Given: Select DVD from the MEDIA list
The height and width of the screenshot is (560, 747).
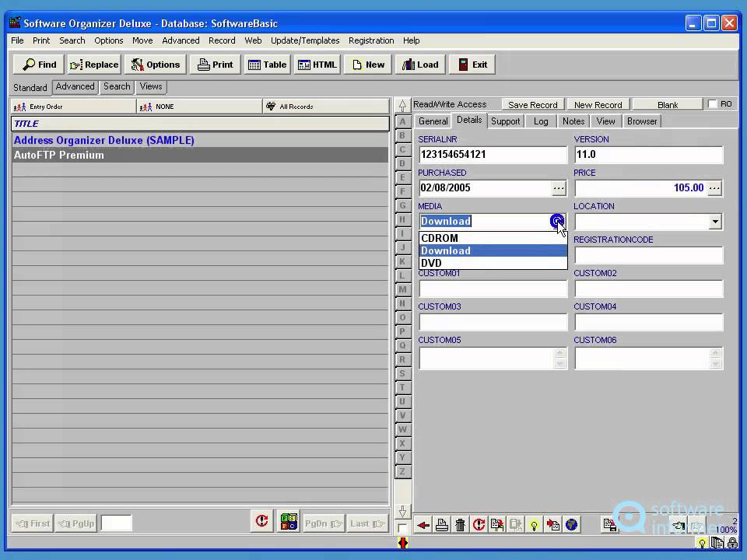Looking at the screenshot, I should click(493, 263).
